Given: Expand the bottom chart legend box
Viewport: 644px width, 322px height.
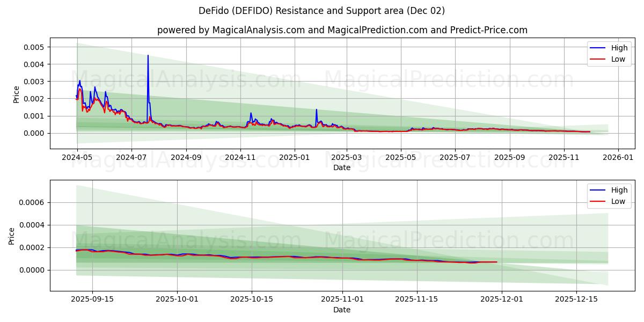Looking at the screenshot, I should (609, 195).
